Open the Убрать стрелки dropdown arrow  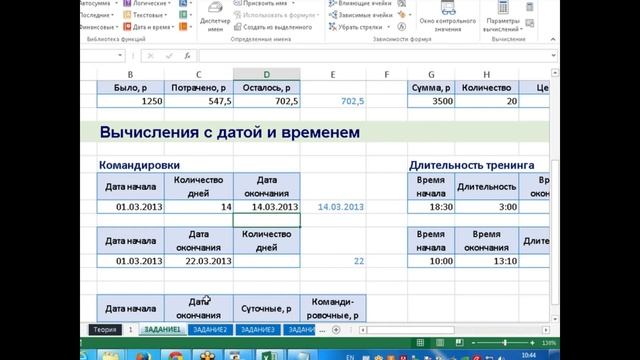[389, 27]
